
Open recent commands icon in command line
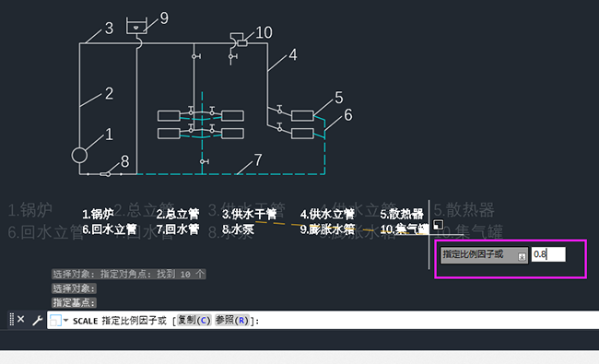coord(55,321)
